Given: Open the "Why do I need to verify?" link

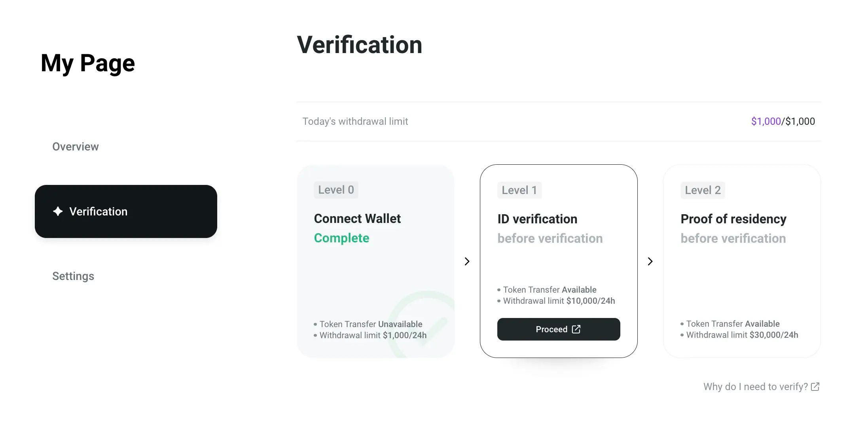Looking at the screenshot, I should [x=755, y=386].
